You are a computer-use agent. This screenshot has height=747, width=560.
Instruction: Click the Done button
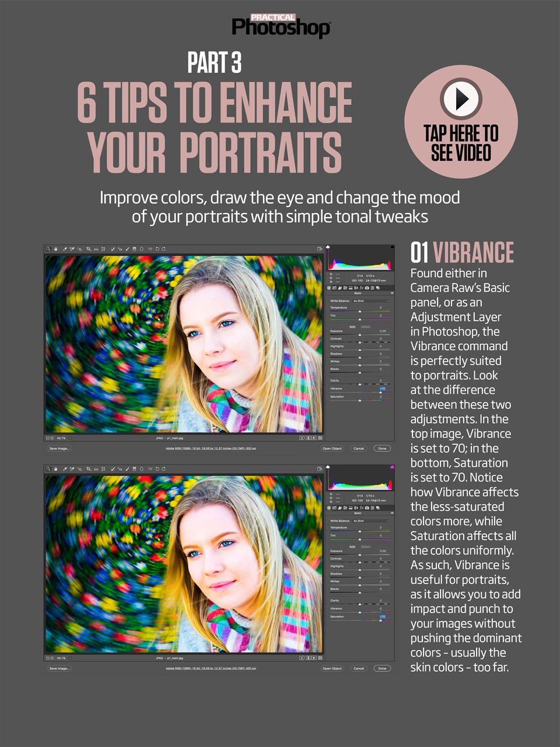pyautogui.click(x=381, y=448)
